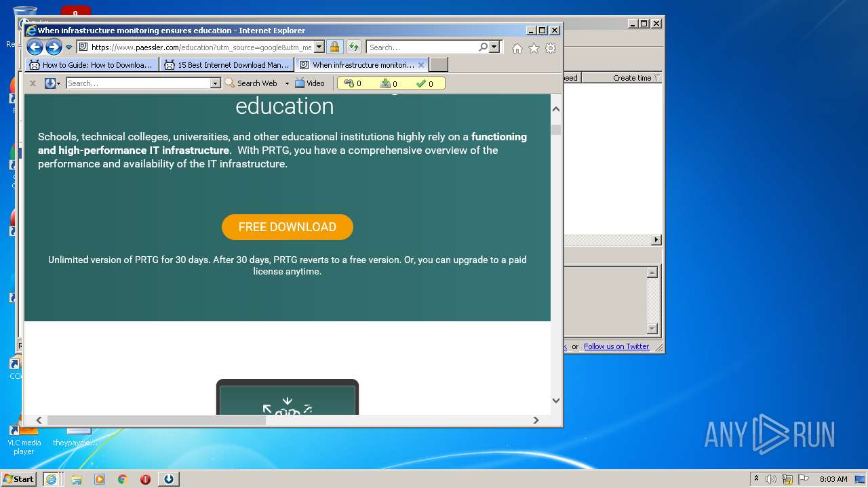Open the 'theypaymer...' desktop file
868x488 pixels.
click(x=75, y=437)
